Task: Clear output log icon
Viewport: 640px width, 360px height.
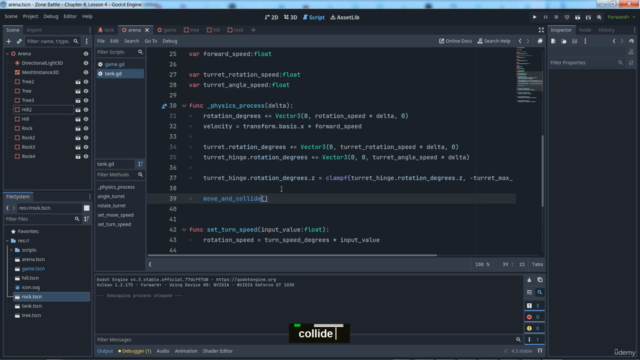Action: tap(529, 280)
